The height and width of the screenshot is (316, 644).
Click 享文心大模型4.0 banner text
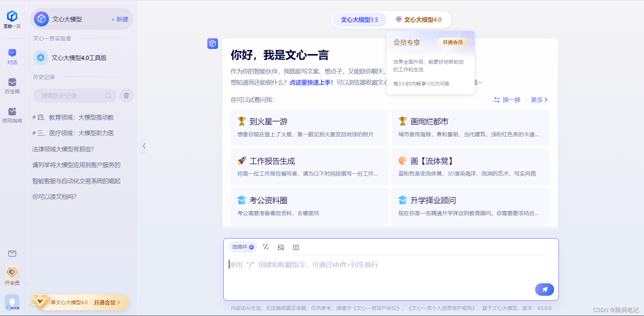(x=69, y=303)
